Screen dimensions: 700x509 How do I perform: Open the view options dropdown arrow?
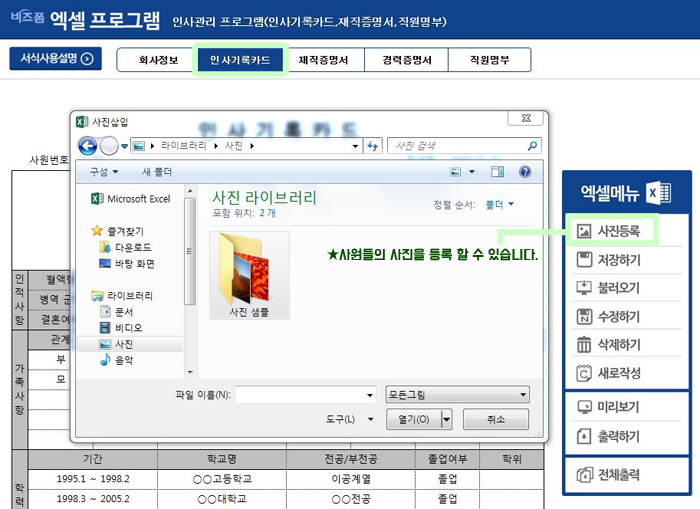click(472, 171)
